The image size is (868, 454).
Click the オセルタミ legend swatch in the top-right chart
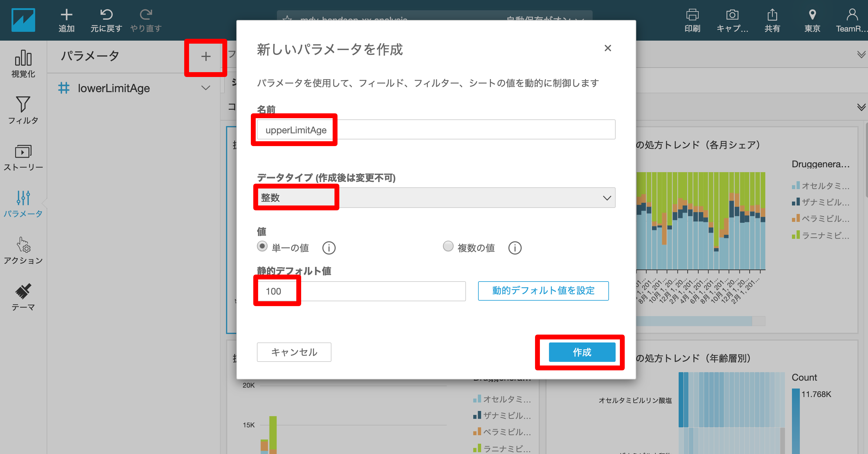pyautogui.click(x=796, y=185)
